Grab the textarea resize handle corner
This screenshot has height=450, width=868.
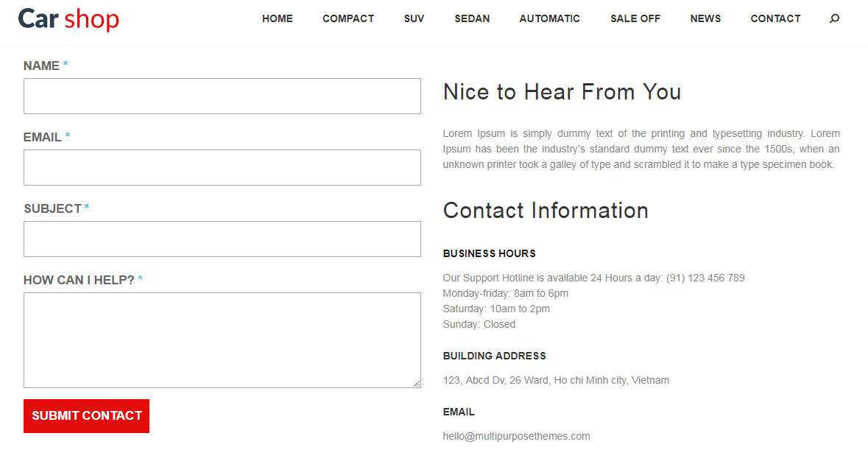(x=417, y=384)
